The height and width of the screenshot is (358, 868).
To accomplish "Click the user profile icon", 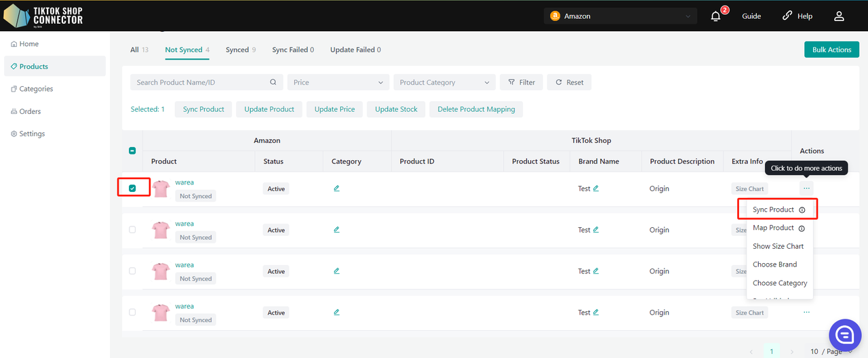I will (839, 16).
